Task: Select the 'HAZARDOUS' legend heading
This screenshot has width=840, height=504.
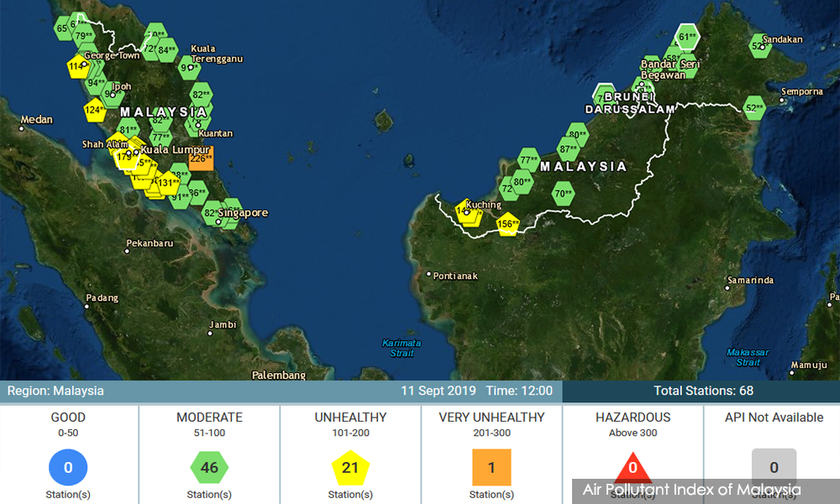Action: 633,417
